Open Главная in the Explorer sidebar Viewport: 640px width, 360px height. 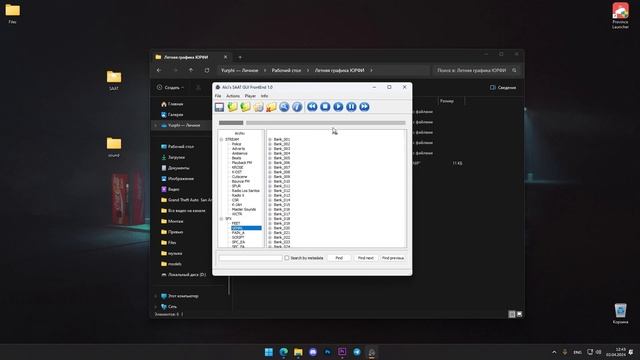tap(172, 104)
